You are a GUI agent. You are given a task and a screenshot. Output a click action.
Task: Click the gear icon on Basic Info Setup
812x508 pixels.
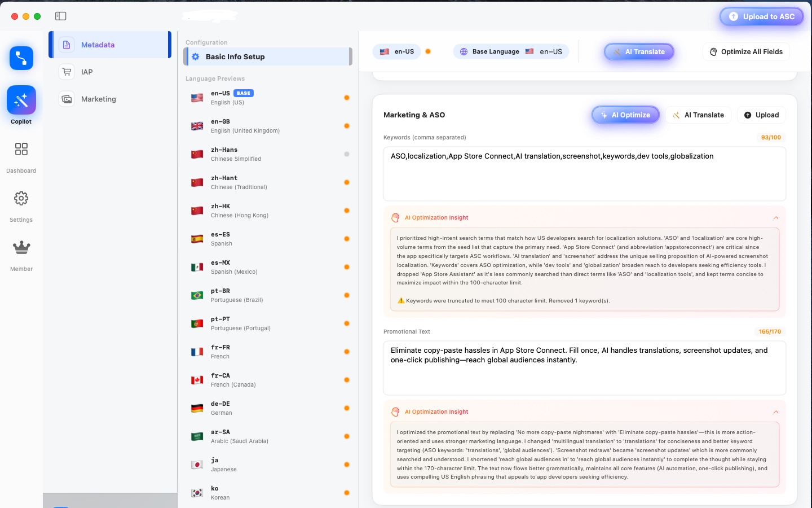coord(195,56)
